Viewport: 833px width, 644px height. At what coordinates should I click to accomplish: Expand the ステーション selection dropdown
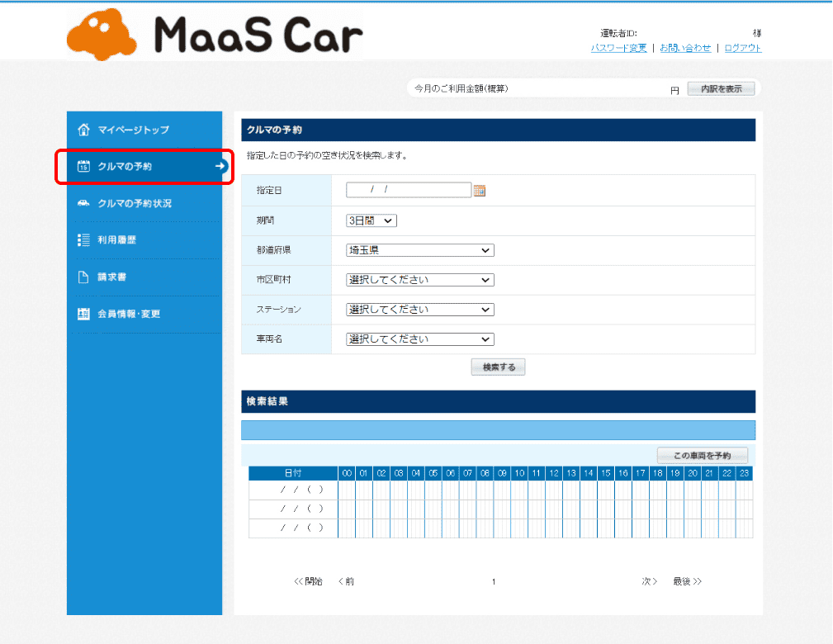[419, 310]
